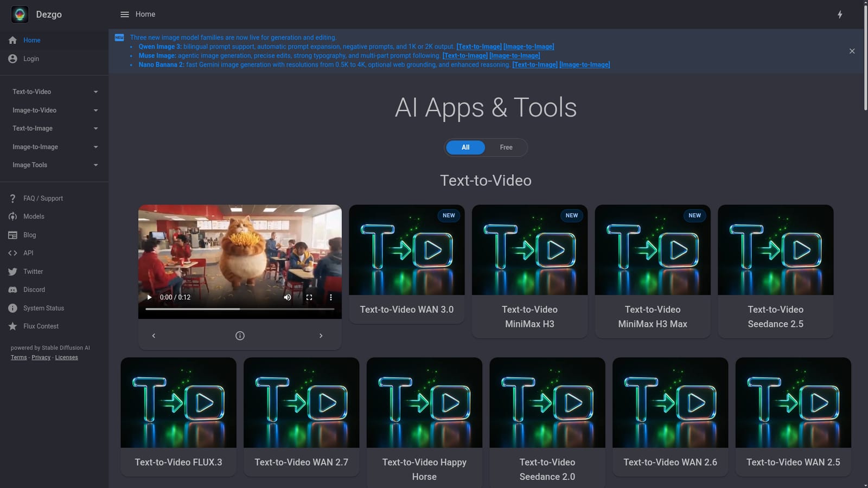The width and height of the screenshot is (868, 488).
Task: Seek in the video progress bar
Action: pos(240,309)
